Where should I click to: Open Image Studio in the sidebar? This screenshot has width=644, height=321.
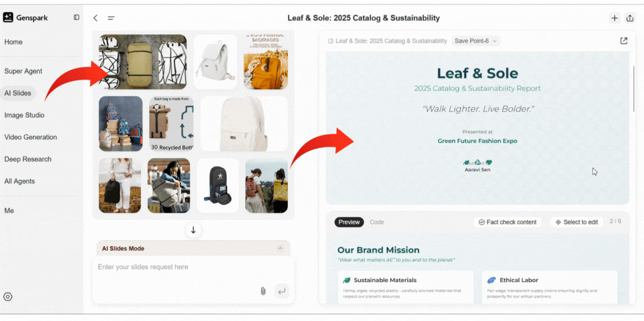[24, 115]
